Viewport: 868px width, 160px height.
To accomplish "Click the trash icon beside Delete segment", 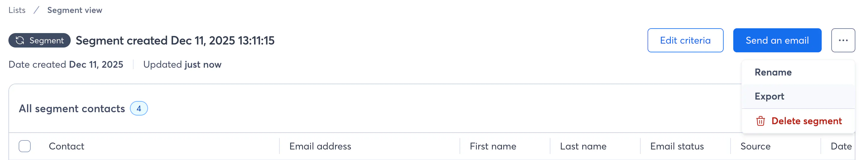I will pyautogui.click(x=760, y=121).
